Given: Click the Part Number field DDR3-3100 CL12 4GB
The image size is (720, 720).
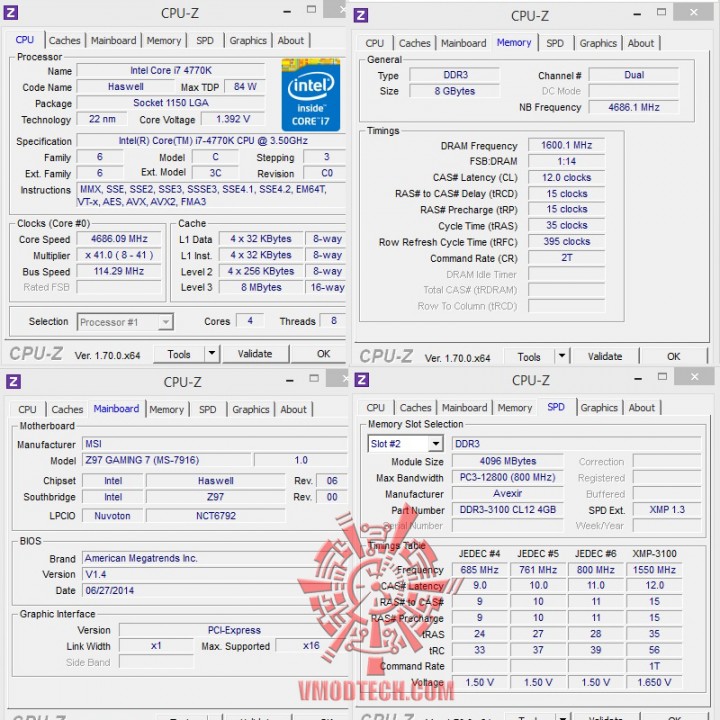Looking at the screenshot, I should 507,510.
